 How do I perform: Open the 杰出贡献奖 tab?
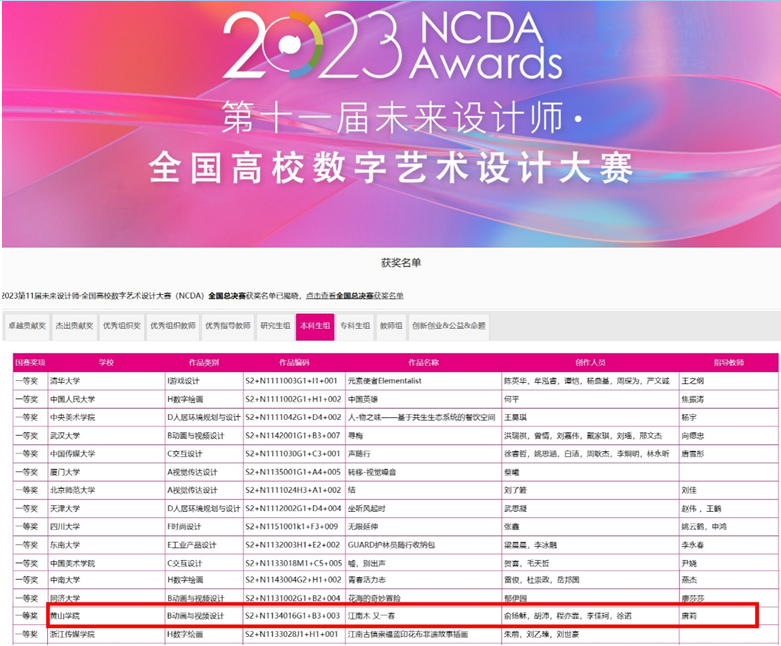pyautogui.click(x=74, y=326)
